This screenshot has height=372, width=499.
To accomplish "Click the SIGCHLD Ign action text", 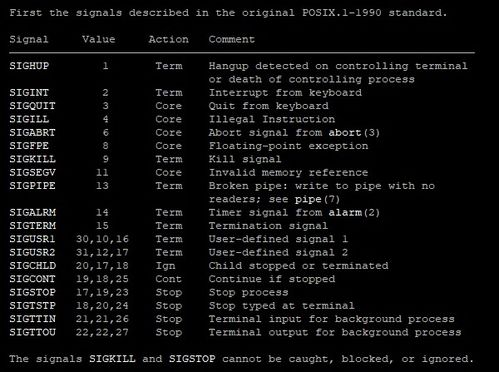I will pos(165,266).
